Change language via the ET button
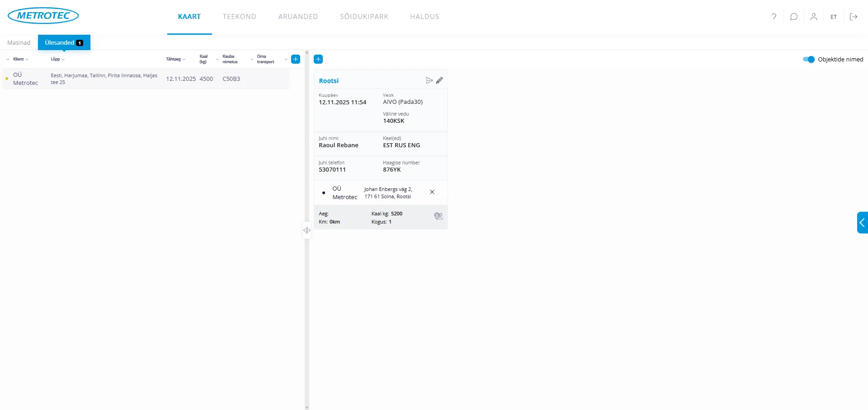Image resolution: width=868 pixels, height=410 pixels. tap(833, 17)
